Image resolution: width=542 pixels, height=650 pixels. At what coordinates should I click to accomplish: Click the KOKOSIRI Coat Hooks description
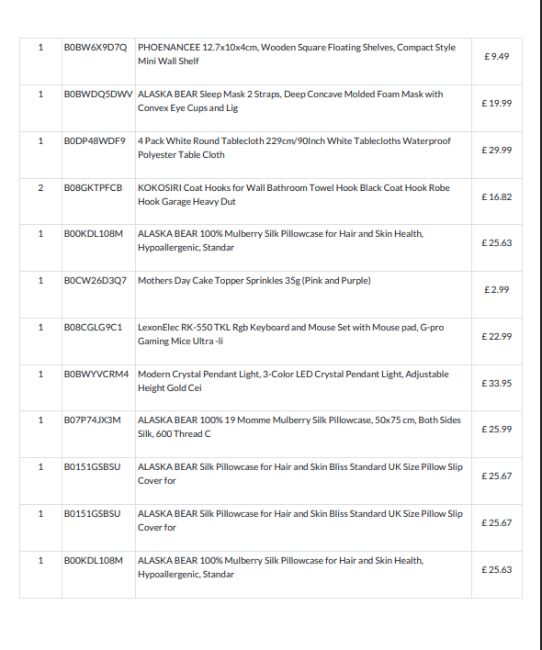tap(294, 194)
